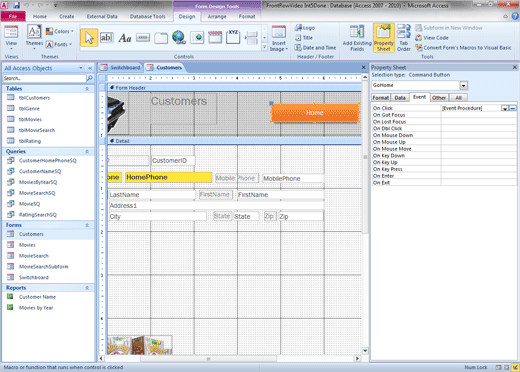Click View Code in Tools group
520x372 pixels.
(x=432, y=38)
